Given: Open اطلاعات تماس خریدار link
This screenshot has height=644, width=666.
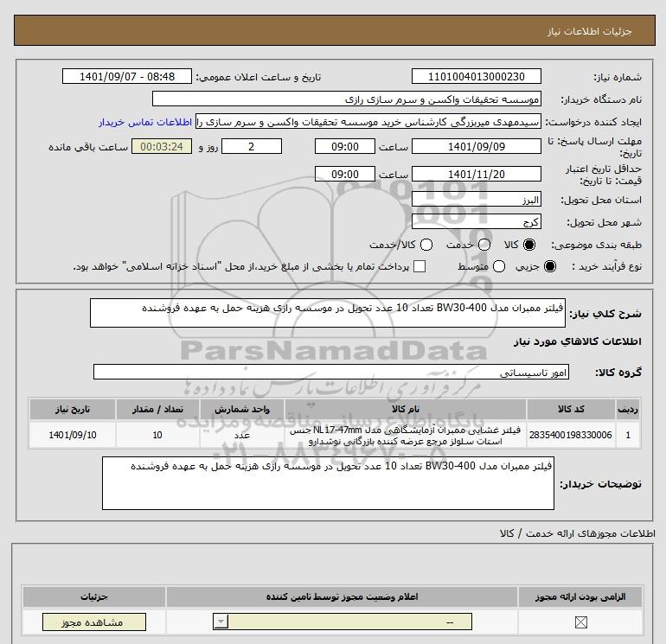Looking at the screenshot, I should 145,122.
